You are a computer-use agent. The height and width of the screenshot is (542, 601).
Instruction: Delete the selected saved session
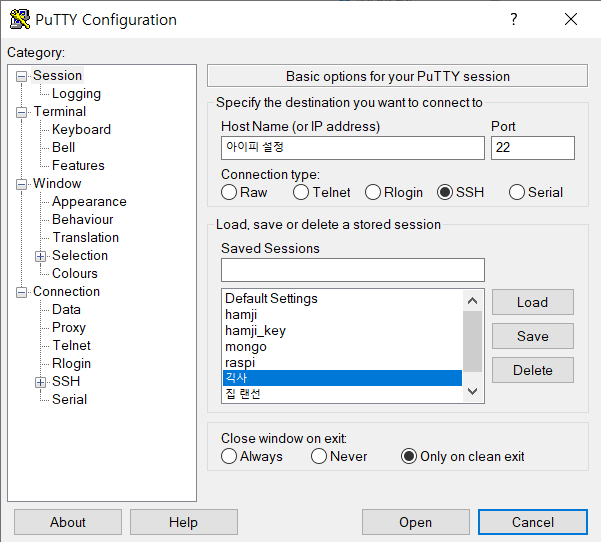[533, 370]
